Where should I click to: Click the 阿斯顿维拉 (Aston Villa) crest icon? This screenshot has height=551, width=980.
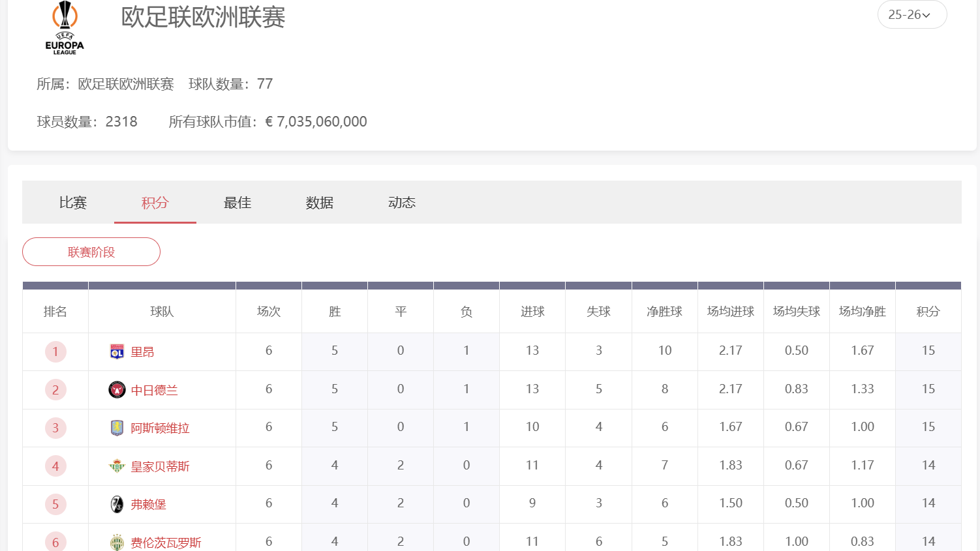[x=117, y=428]
